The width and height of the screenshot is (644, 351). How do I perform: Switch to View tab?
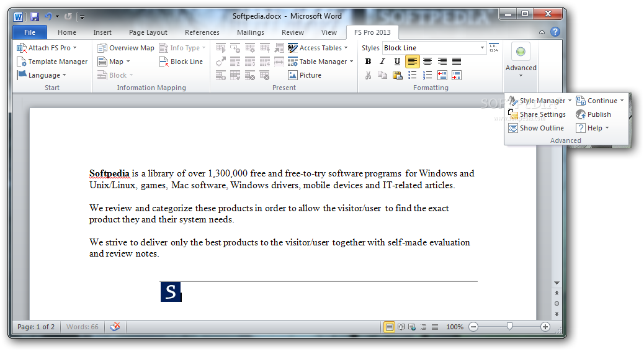pos(329,32)
